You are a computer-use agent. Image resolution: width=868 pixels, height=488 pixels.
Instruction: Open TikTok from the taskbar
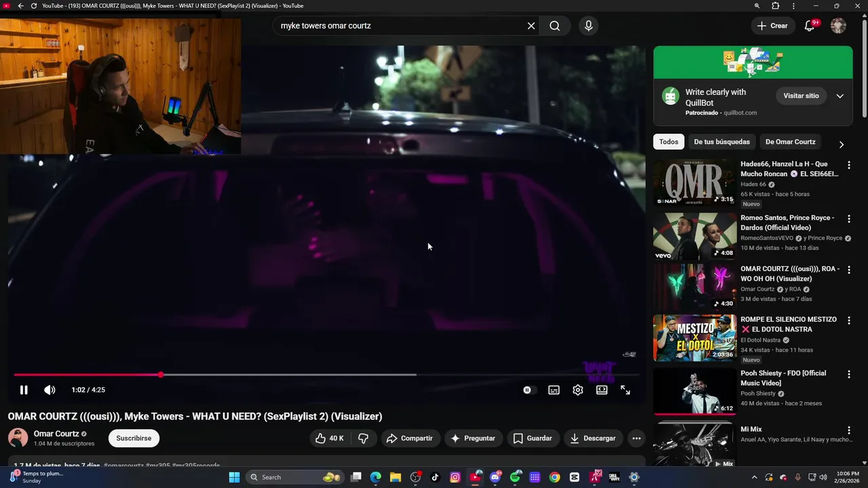point(435,477)
